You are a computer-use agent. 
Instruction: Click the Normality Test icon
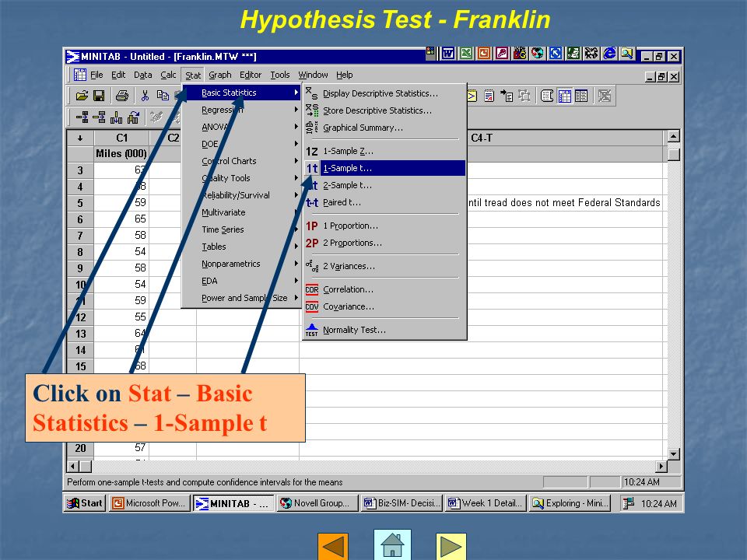[311, 330]
